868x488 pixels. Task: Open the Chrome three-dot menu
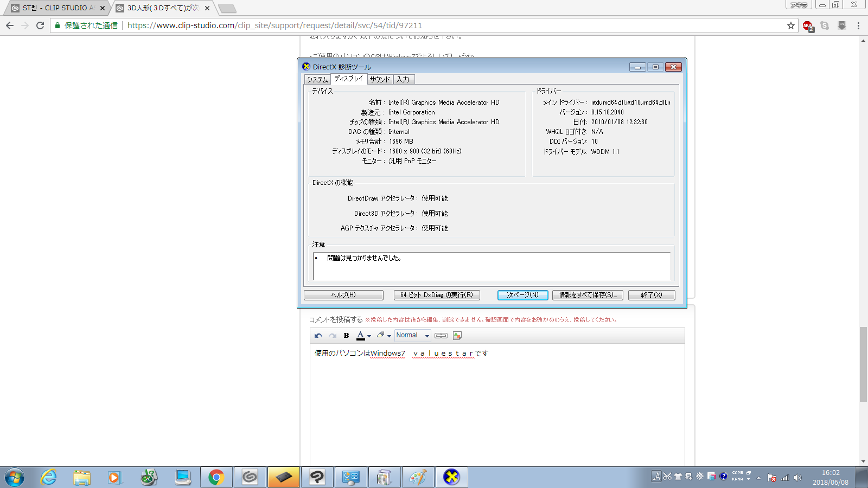(x=858, y=25)
